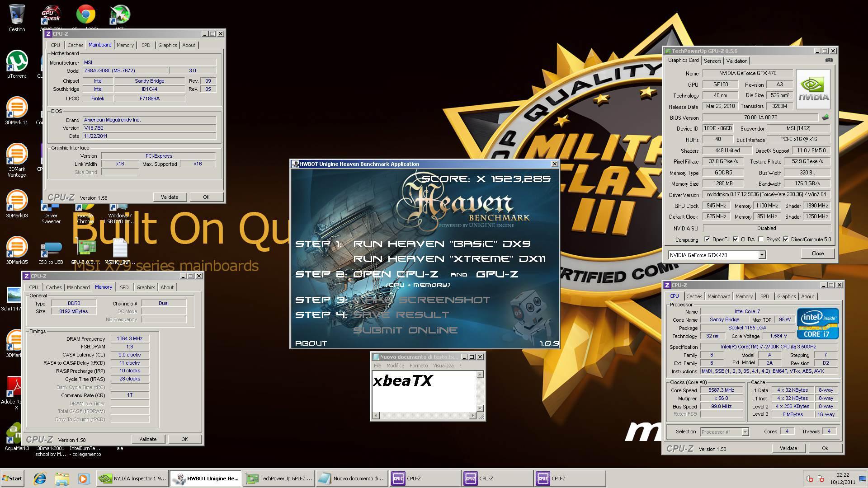Toggle the CUDA checkbox in GPU-Z
This screenshot has height=488, width=868.
(736, 239)
